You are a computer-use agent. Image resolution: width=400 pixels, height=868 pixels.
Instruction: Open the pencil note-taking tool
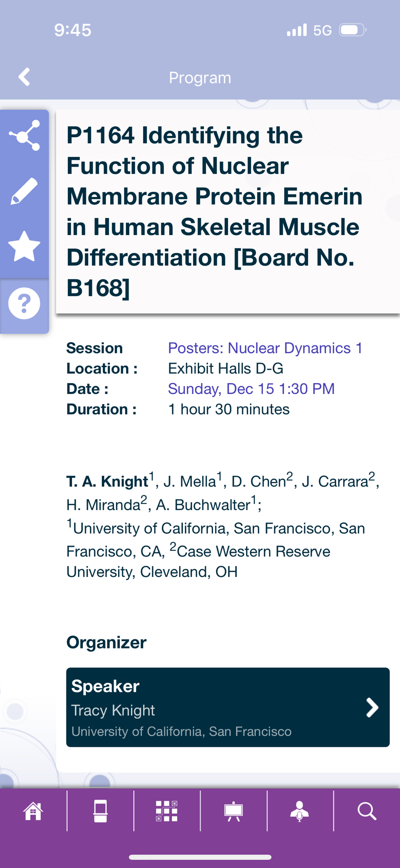coord(25,191)
